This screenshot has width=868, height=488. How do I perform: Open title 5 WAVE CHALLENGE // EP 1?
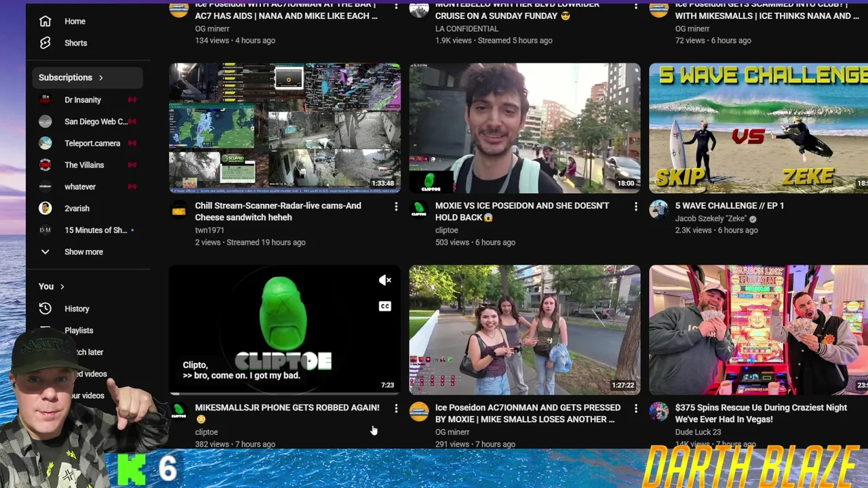(730, 205)
